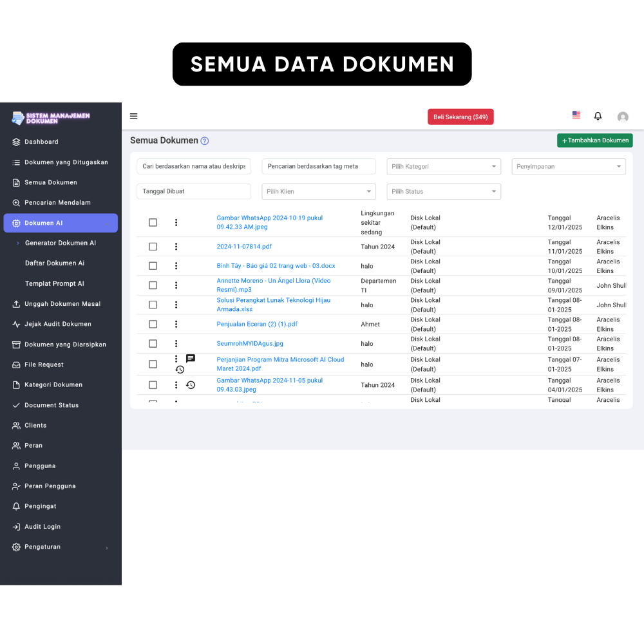Open the Pilih Kategori dropdown

click(444, 166)
